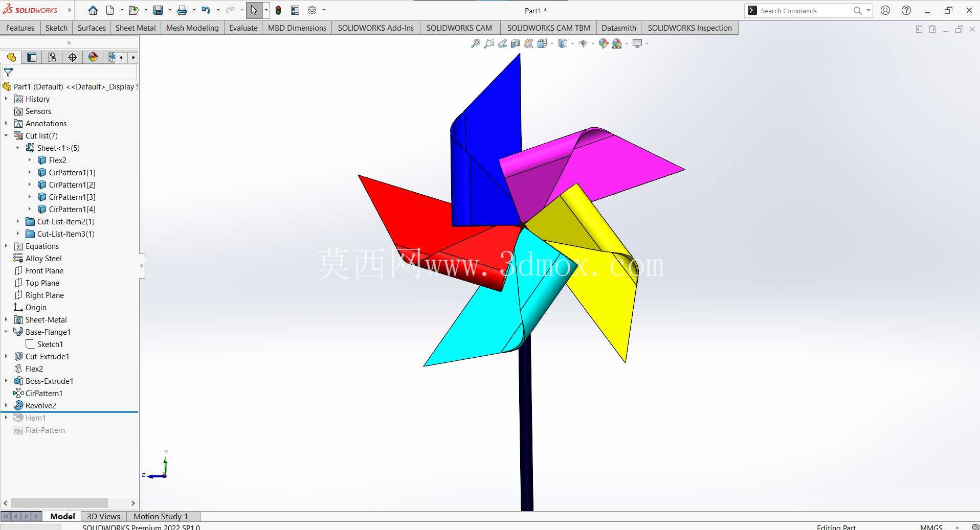Click the MMGS unit system status

931,527
